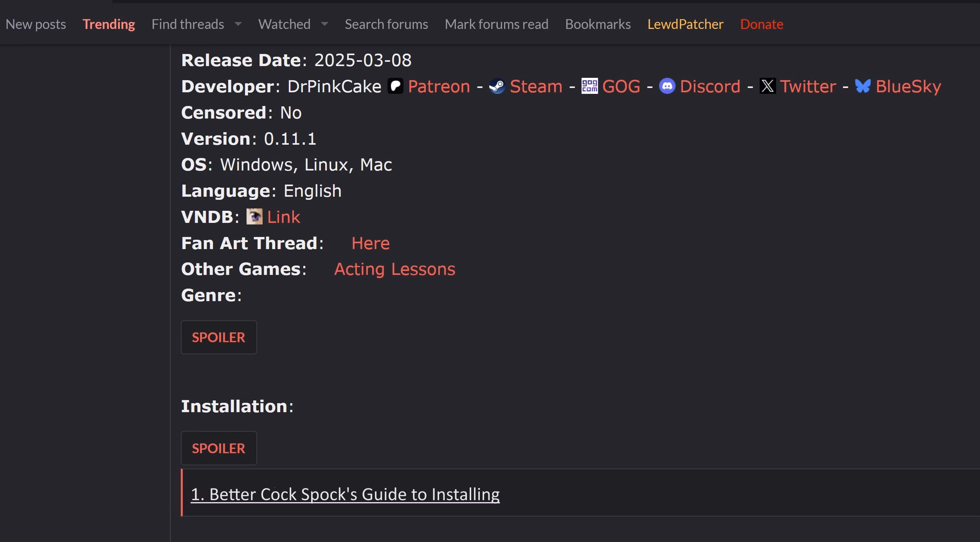Click the Discord logo icon
Image resolution: width=980 pixels, height=542 pixels.
click(667, 86)
